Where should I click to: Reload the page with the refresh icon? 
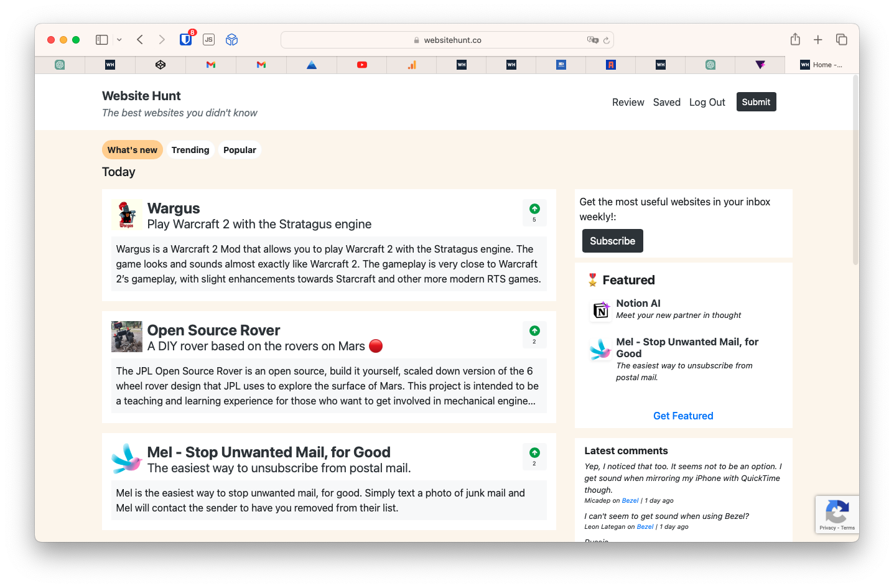pyautogui.click(x=607, y=40)
